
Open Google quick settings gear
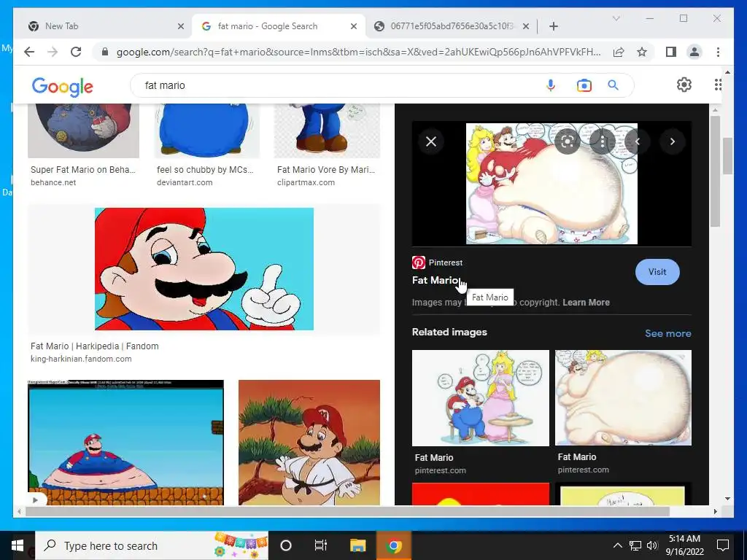click(684, 85)
